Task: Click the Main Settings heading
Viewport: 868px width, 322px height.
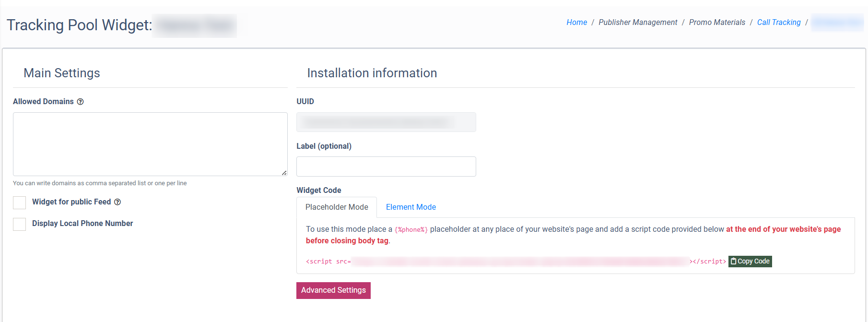Action: click(x=62, y=73)
